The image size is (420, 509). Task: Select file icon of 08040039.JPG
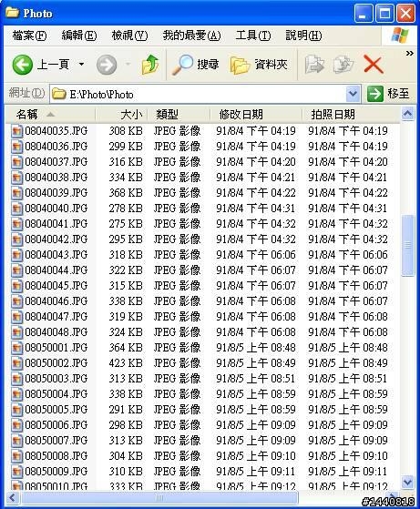point(16,193)
